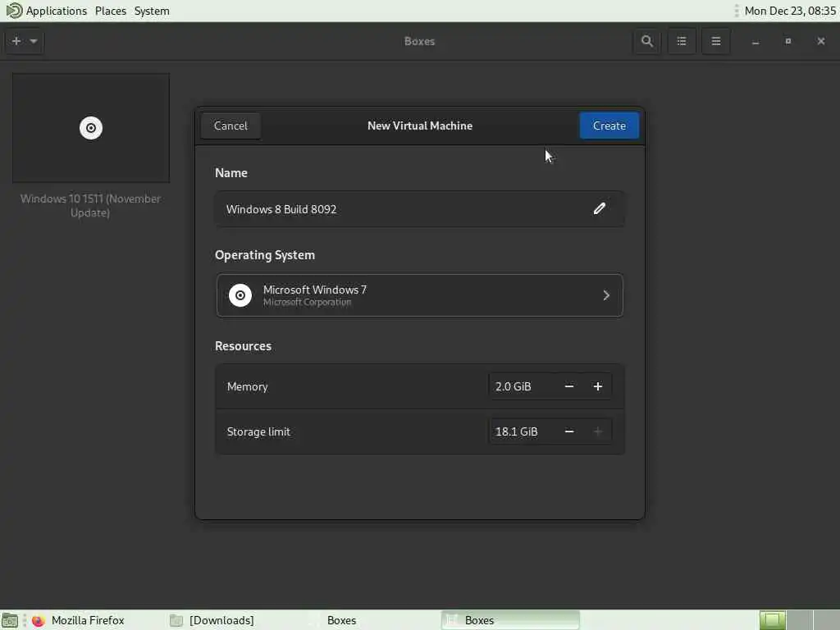Screen dimensions: 840x630
Task: Open the Applications menu
Action: (57, 11)
